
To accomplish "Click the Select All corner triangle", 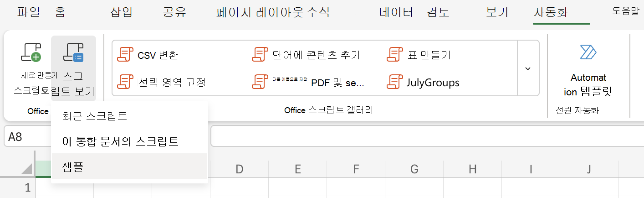I will (x=27, y=170).
